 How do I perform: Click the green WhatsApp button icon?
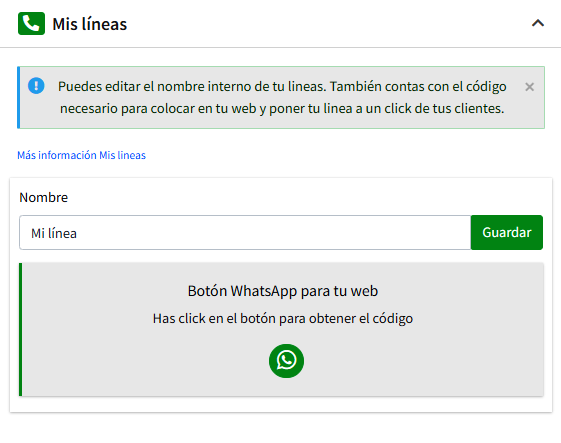click(x=286, y=361)
